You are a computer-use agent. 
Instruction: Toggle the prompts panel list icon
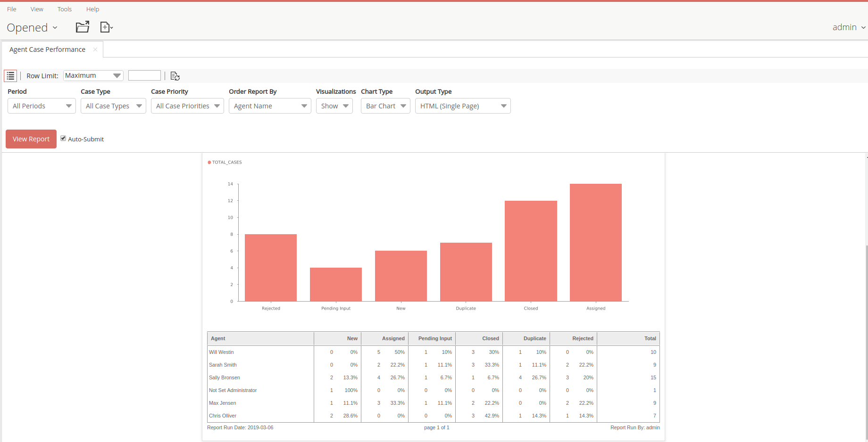(x=10, y=75)
